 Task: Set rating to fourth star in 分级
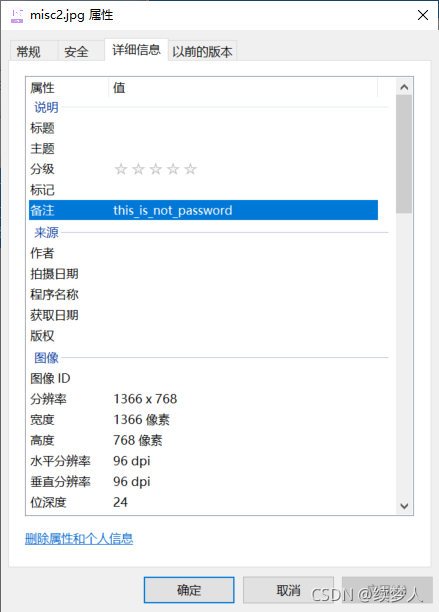click(x=173, y=169)
